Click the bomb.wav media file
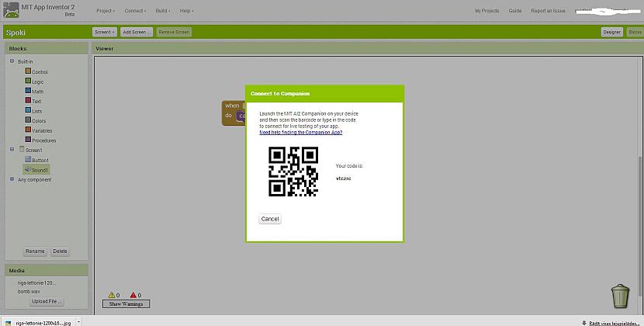644x326 pixels. pos(29,291)
